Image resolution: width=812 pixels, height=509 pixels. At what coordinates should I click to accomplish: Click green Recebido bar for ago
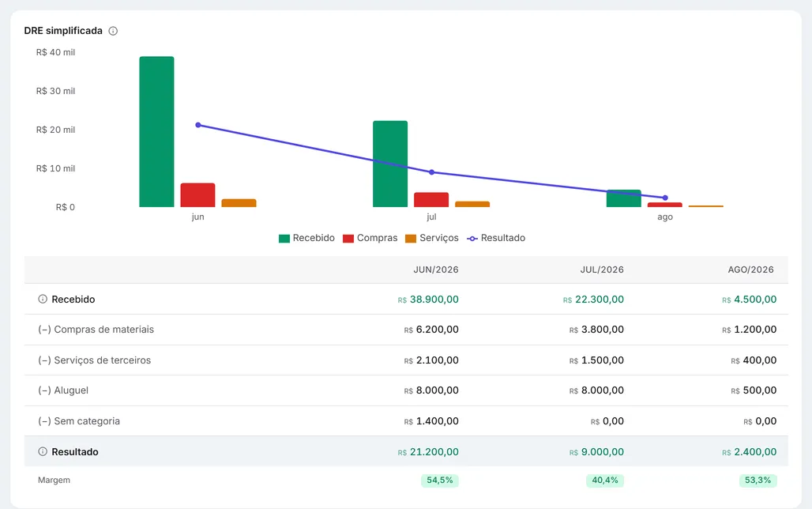pos(623,198)
